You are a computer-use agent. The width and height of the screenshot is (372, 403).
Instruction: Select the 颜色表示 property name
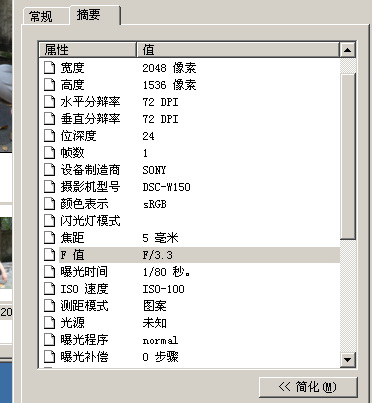click(x=84, y=204)
